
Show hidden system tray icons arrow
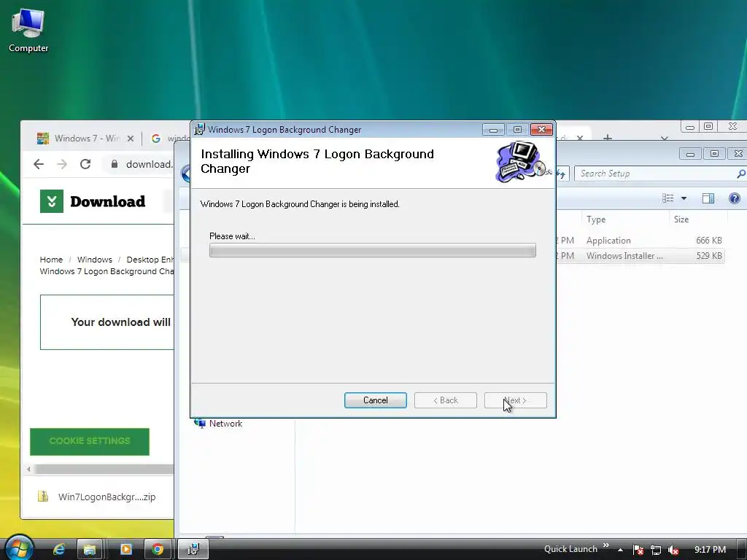coord(620,550)
